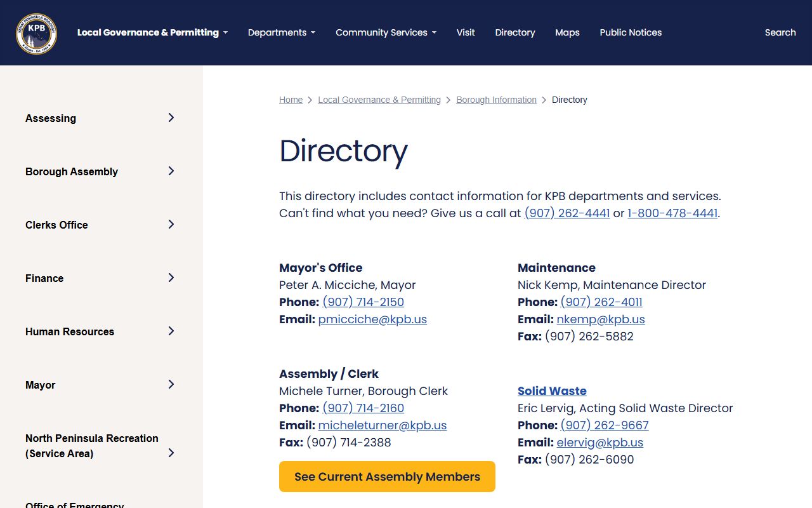Email nkemp@kpb.us
Image resolution: width=812 pixels, height=508 pixels.
coord(601,319)
